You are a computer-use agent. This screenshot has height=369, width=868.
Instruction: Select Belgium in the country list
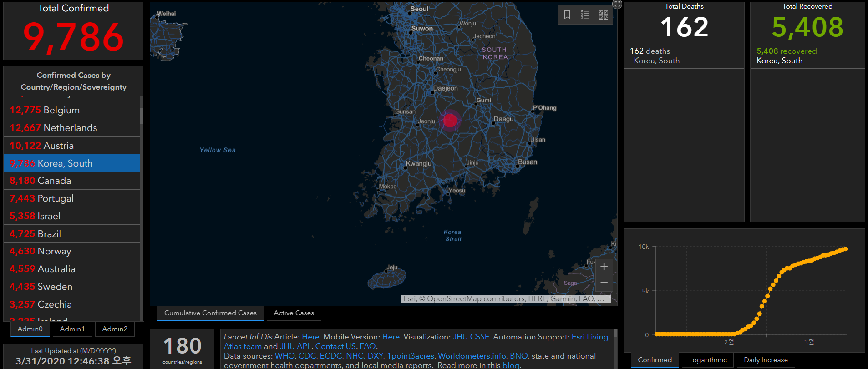click(71, 110)
